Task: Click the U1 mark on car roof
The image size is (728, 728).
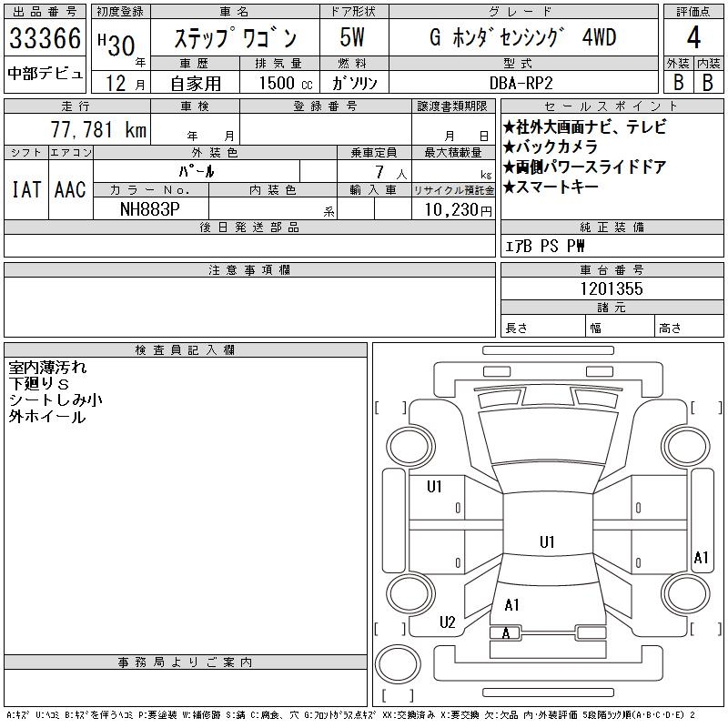Action: [547, 541]
